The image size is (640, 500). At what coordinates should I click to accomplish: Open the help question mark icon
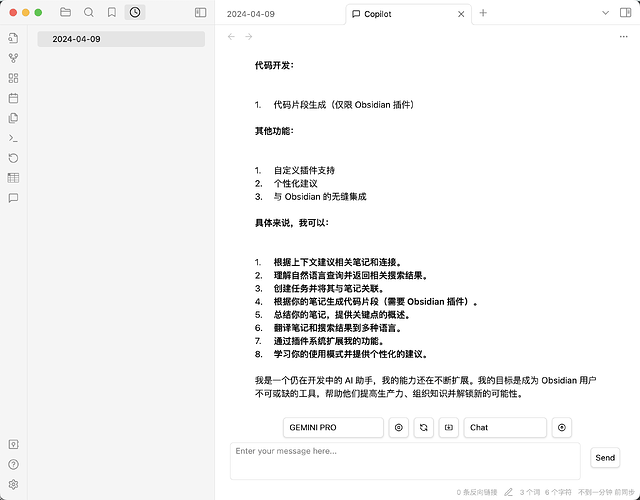pos(13,464)
